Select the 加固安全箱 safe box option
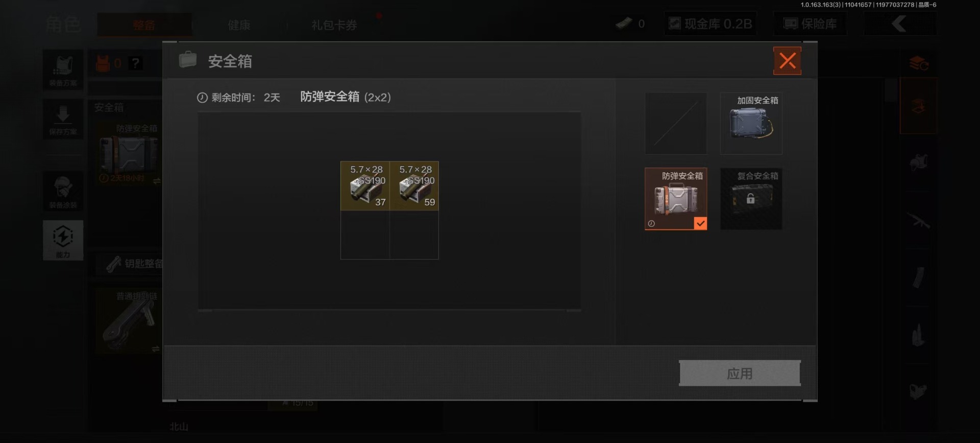This screenshot has width=980, height=443. click(751, 123)
